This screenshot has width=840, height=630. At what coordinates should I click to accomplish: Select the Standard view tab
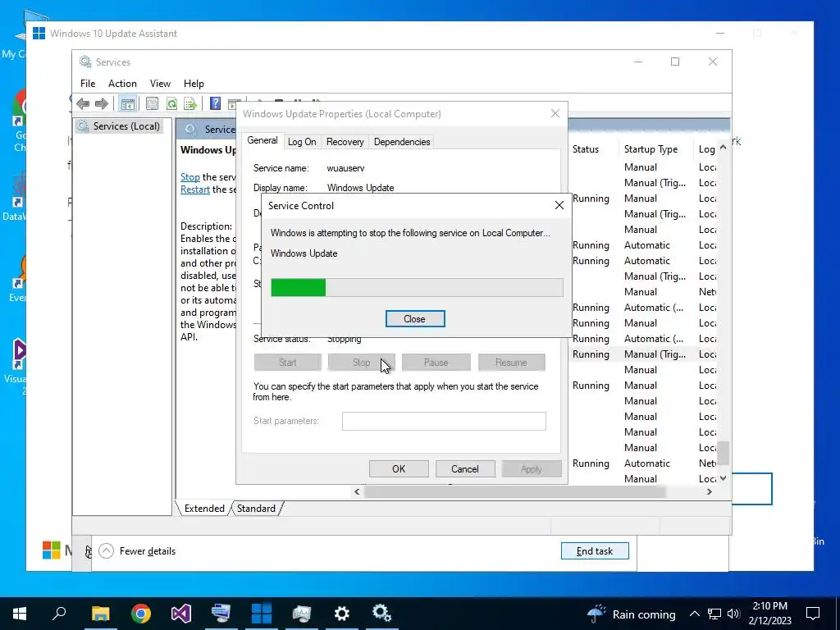point(256,509)
